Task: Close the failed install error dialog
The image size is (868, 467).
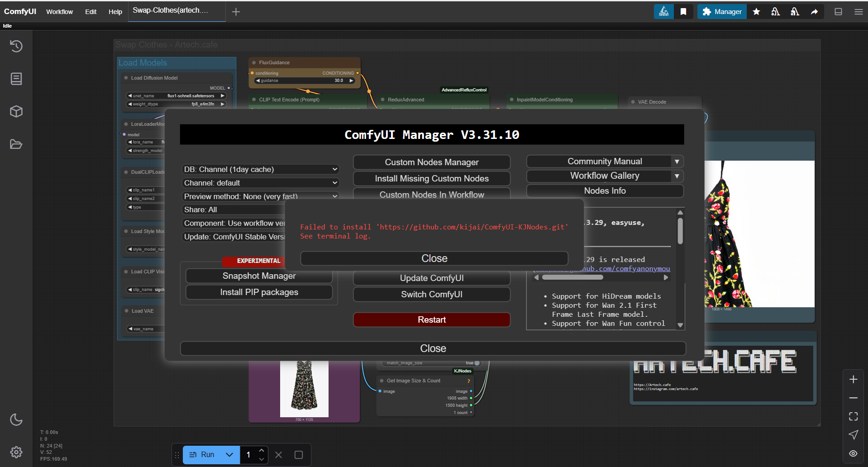Action: tap(434, 258)
